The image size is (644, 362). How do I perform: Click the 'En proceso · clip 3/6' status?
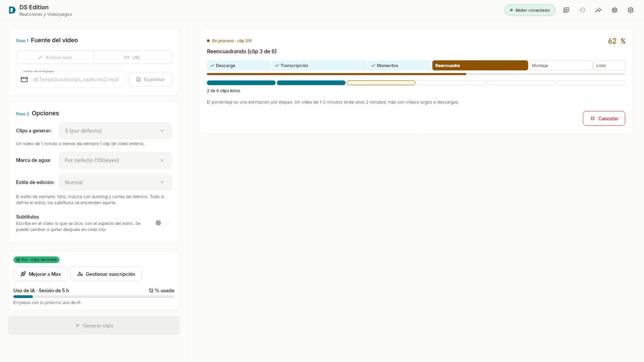click(x=229, y=41)
